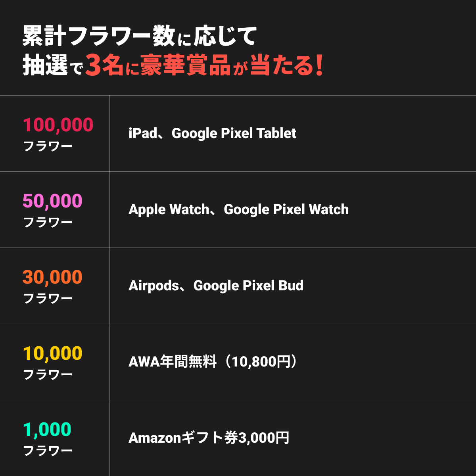Screen dimensions: 476x476
Task: Select the AWA年間無料（10,800円） prize text
Action: [213, 362]
